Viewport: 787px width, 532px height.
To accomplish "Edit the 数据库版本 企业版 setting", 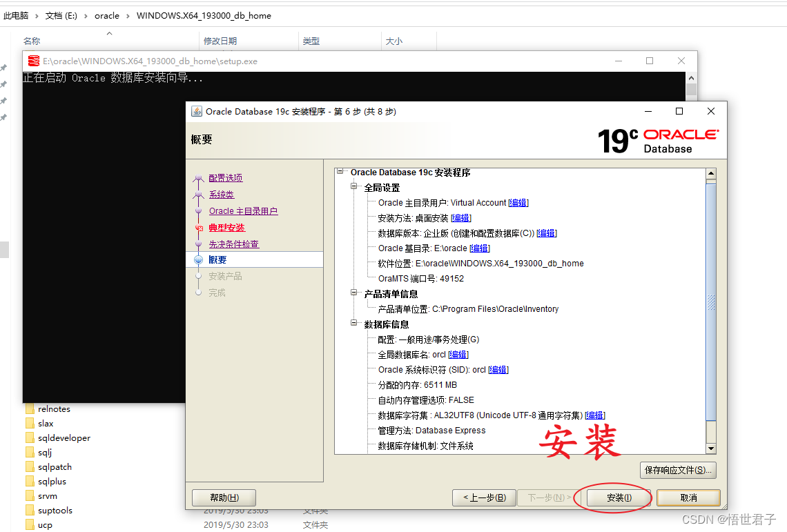I will (x=547, y=233).
